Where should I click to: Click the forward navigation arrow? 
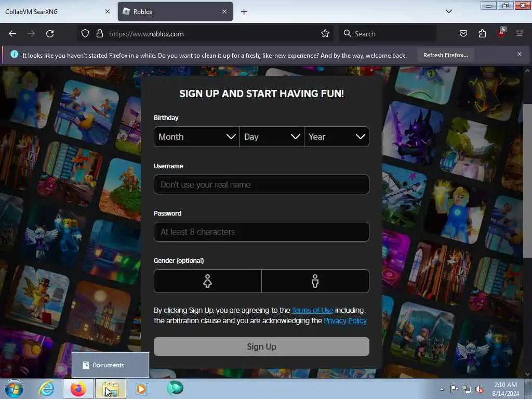(x=31, y=34)
